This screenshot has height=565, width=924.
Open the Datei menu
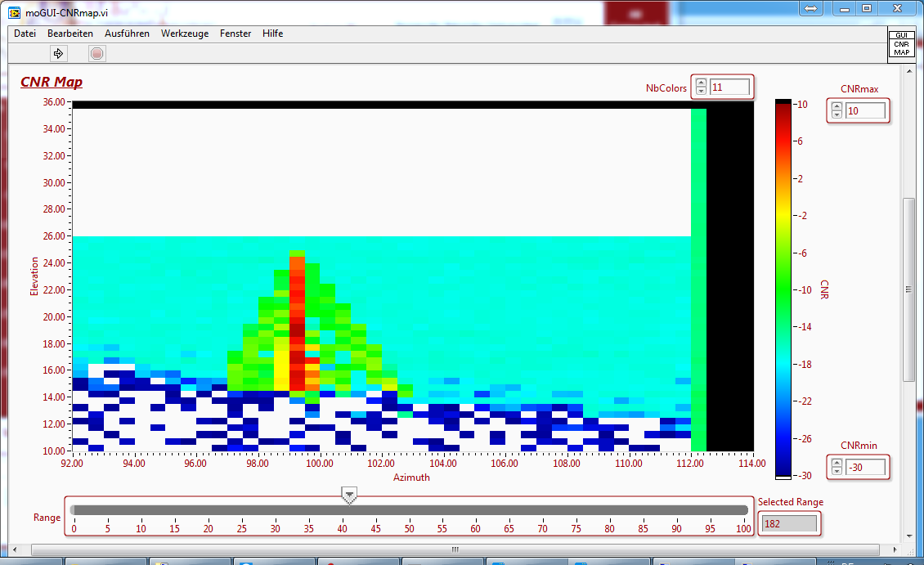(x=25, y=34)
